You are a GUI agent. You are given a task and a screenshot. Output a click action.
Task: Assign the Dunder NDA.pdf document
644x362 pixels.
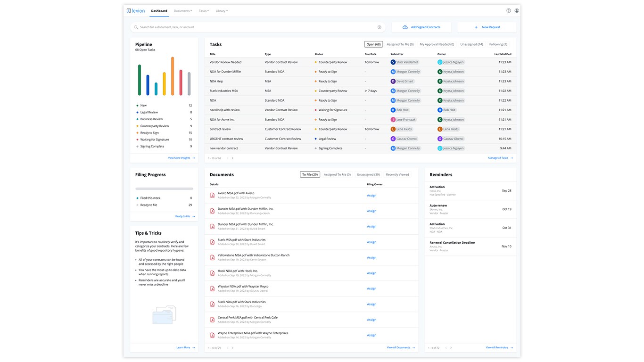[x=372, y=226]
